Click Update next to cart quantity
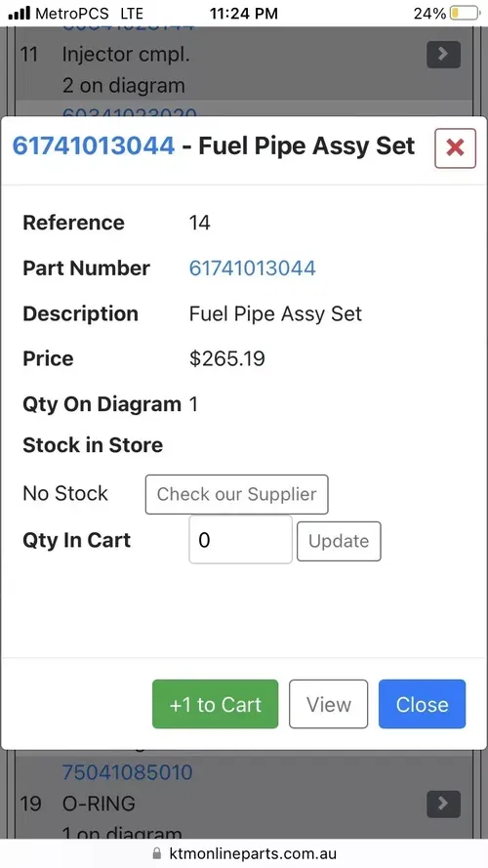The width and height of the screenshot is (488, 868). coord(339,541)
